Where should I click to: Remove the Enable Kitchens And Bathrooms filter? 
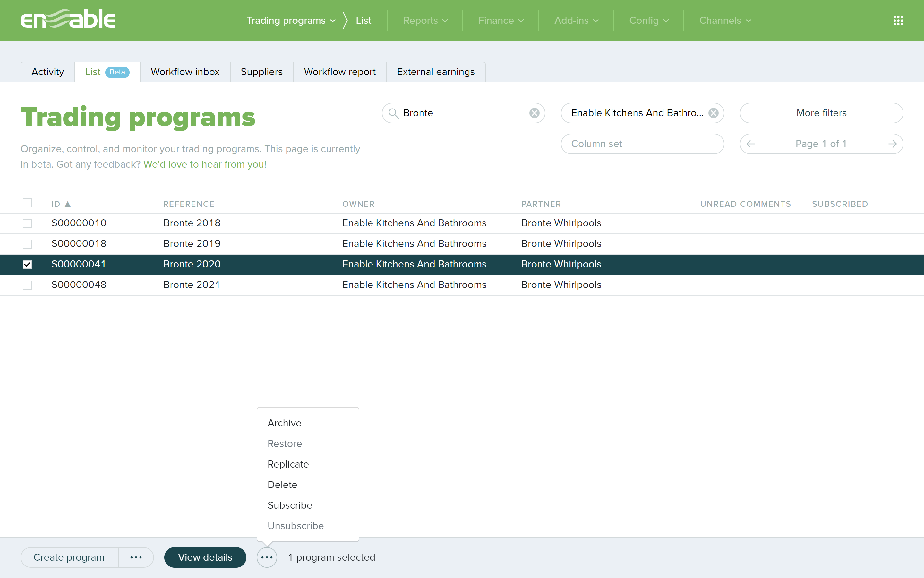pos(713,113)
